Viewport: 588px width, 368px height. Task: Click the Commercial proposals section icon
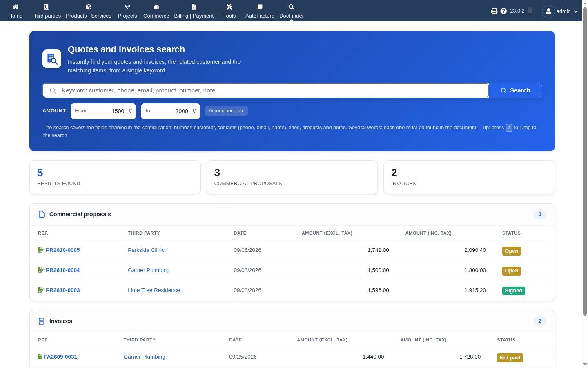41,214
